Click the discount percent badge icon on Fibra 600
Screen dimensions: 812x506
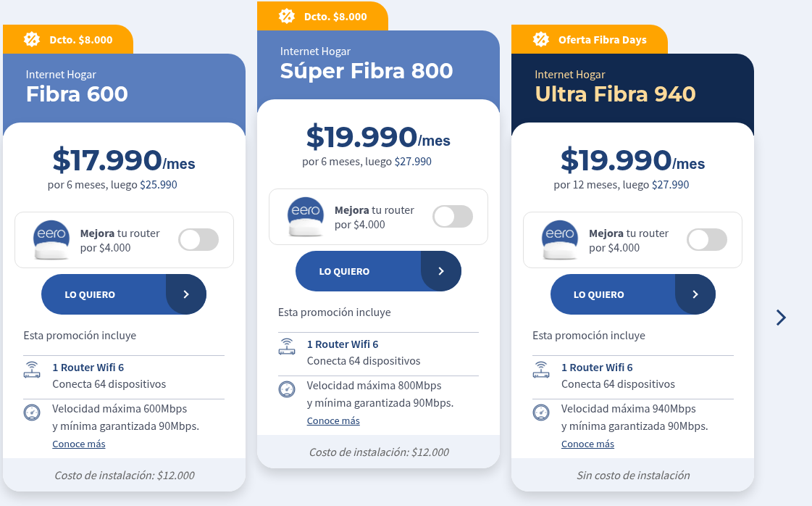pyautogui.click(x=32, y=39)
